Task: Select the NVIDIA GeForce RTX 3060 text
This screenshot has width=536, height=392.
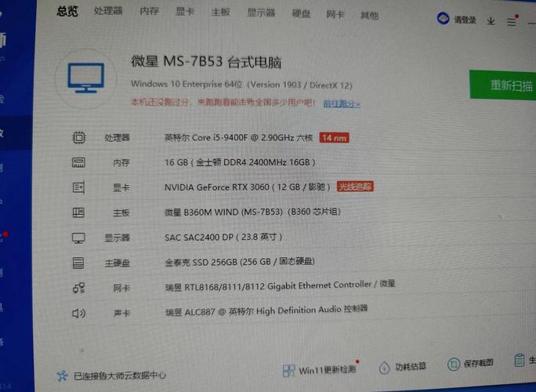Action: [247, 187]
